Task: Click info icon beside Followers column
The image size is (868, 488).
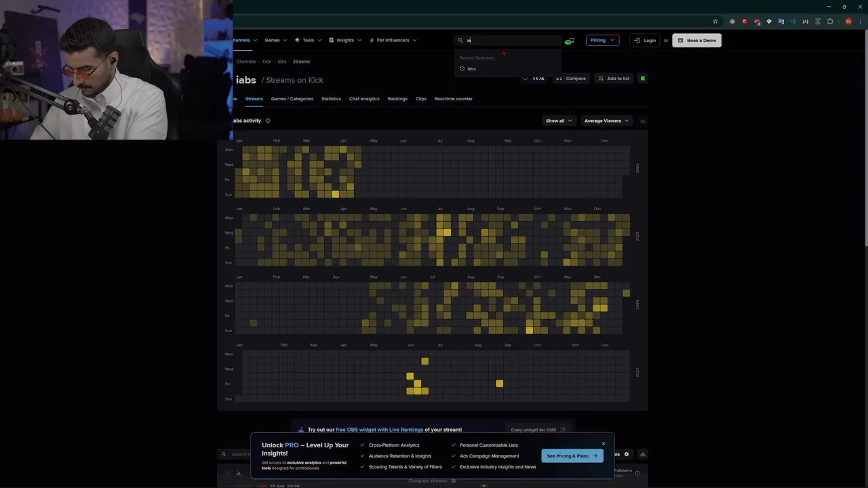Action: coord(637,473)
